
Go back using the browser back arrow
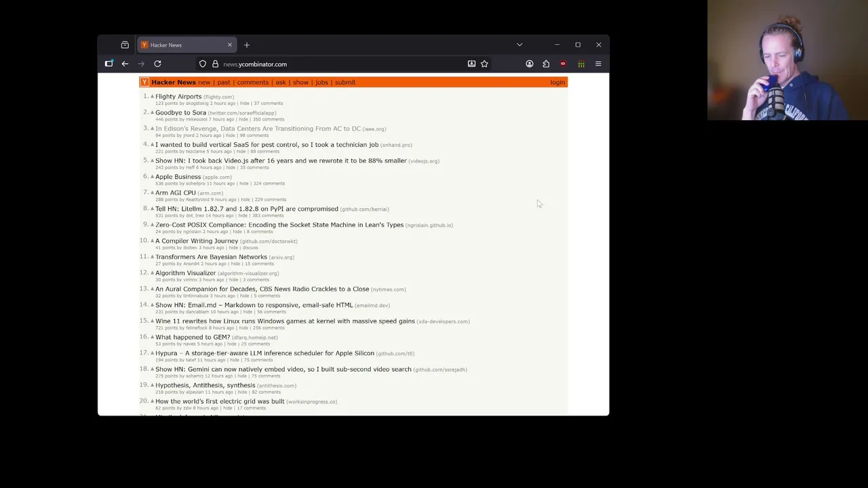[125, 64]
